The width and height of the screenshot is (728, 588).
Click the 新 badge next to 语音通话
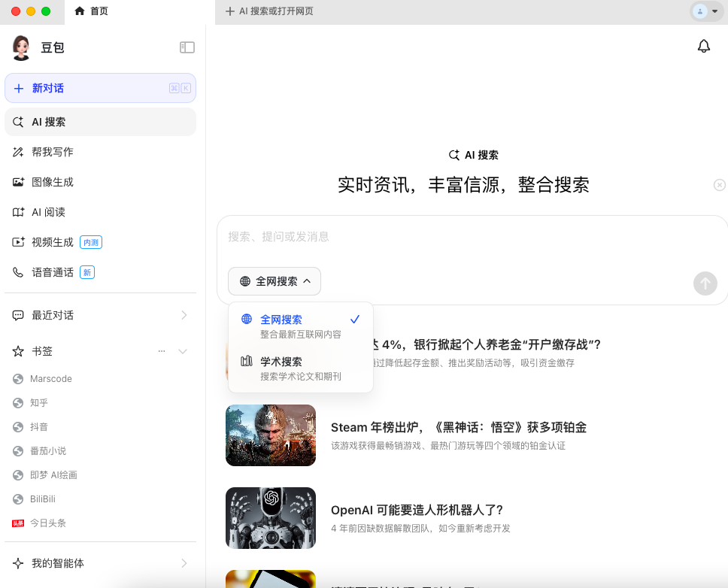point(87,272)
